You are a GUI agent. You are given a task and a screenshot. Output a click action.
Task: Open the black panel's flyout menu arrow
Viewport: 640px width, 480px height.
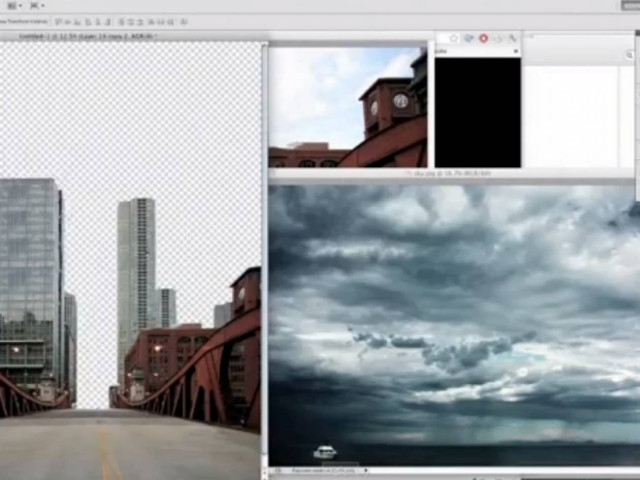514,49
